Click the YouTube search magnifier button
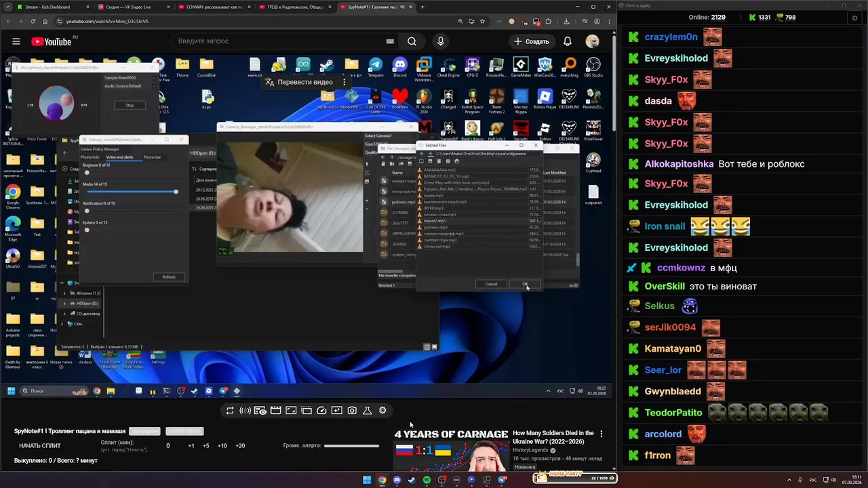The width and height of the screenshot is (868, 488). point(412,41)
